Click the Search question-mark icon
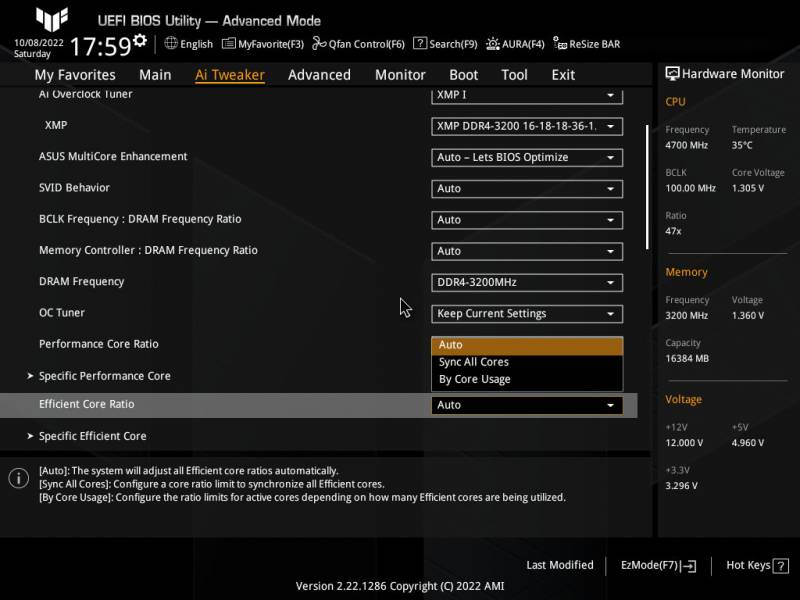The image size is (800, 600). pos(419,43)
